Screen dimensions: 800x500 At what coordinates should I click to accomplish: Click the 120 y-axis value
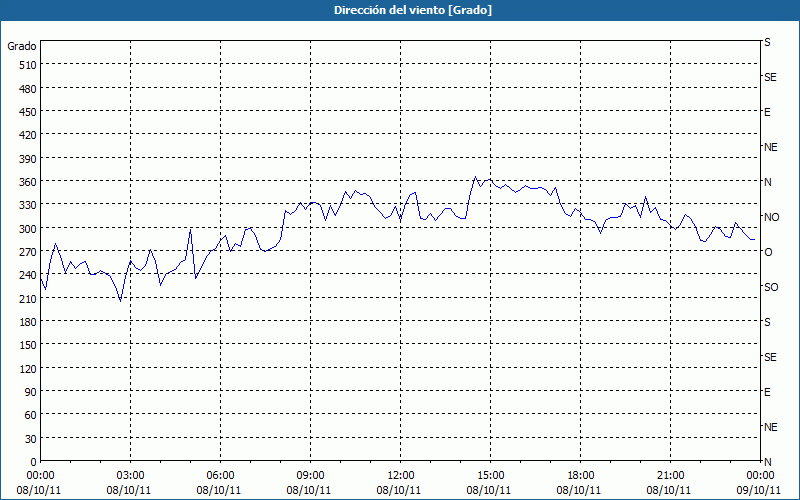click(x=28, y=368)
